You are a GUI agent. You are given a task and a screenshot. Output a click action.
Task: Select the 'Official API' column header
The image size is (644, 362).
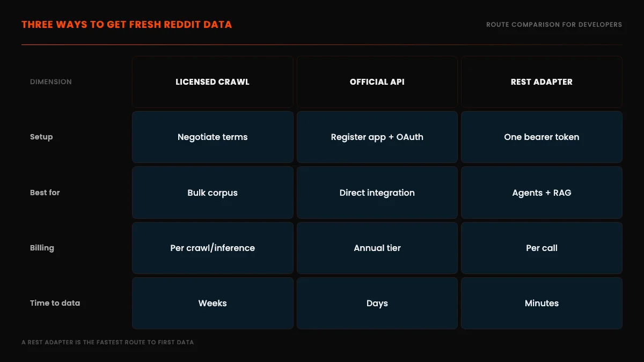click(x=377, y=82)
